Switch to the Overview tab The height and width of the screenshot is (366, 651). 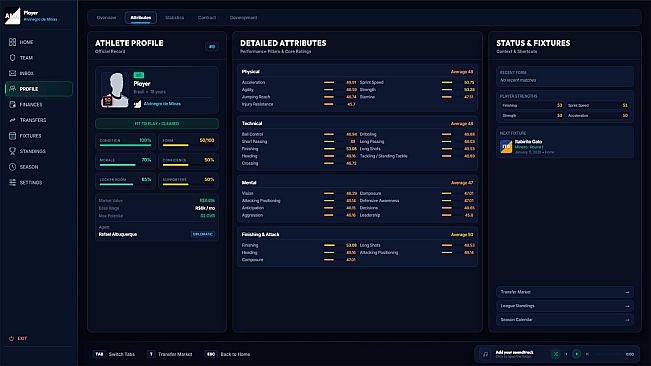(x=106, y=18)
